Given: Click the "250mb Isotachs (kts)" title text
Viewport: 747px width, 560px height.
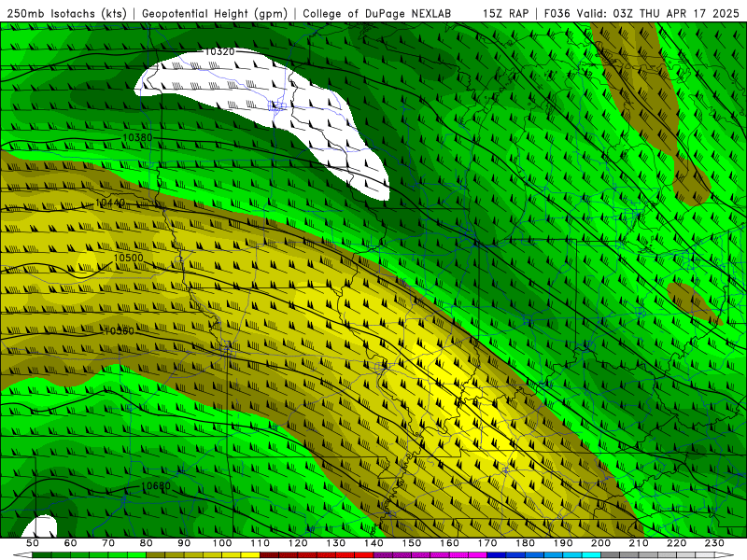Looking at the screenshot, I should pyautogui.click(x=67, y=14).
